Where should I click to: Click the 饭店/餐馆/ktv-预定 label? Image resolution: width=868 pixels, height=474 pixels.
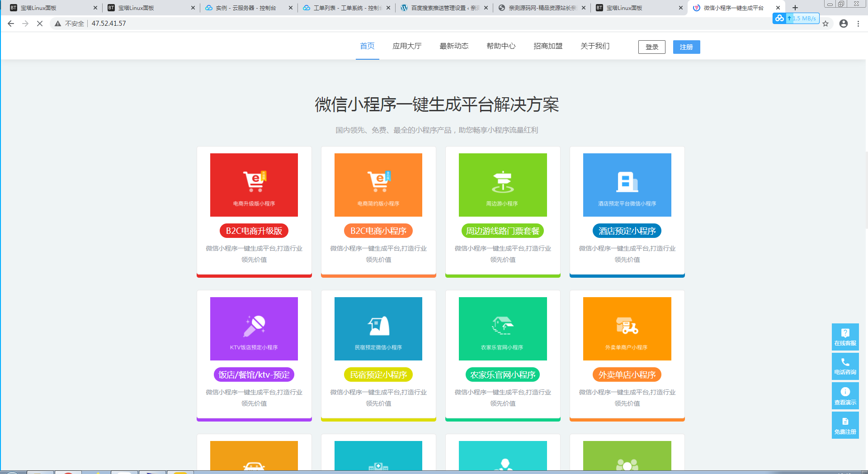point(254,375)
